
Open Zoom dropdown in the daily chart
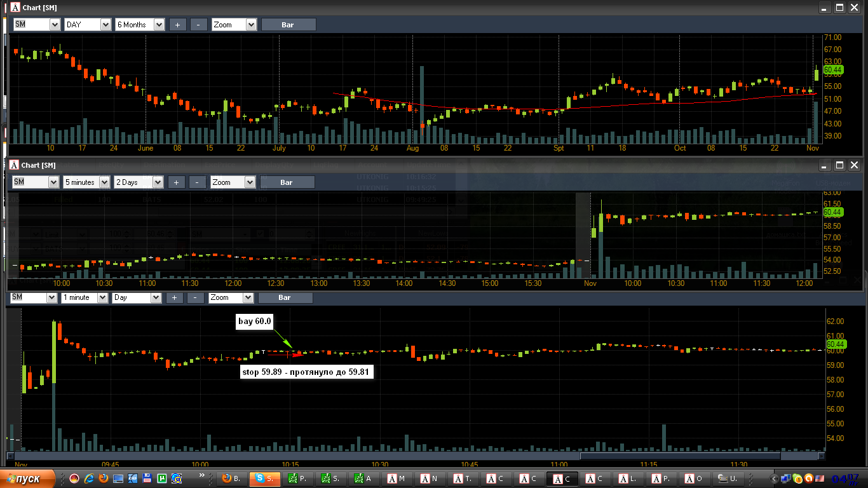point(251,25)
